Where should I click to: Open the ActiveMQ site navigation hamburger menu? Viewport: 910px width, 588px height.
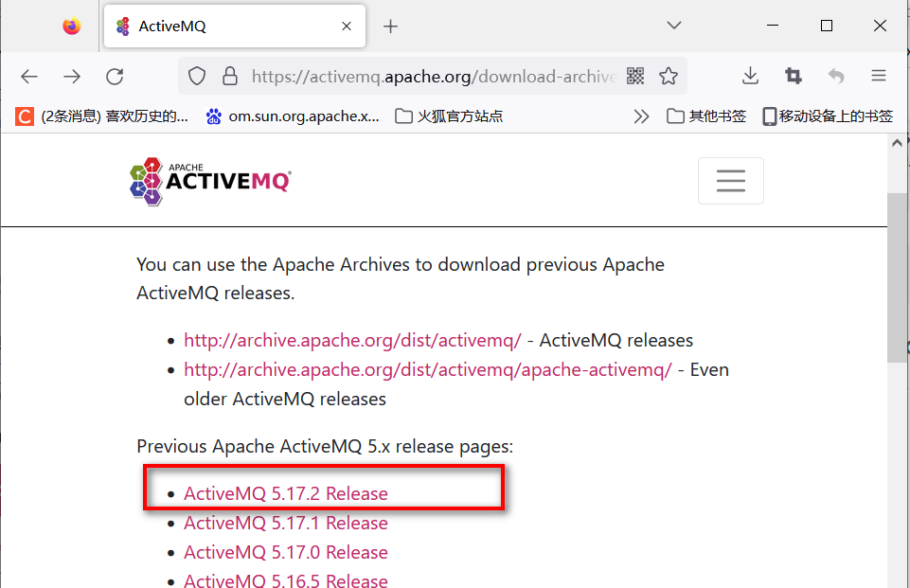point(730,180)
